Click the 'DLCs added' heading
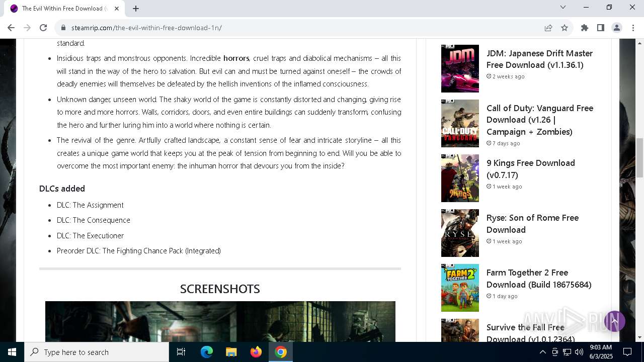 (62, 189)
